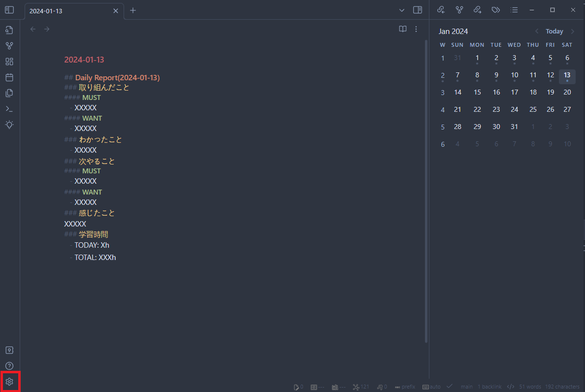Select January 31 in the calendar
The image size is (585, 392).
pyautogui.click(x=514, y=127)
